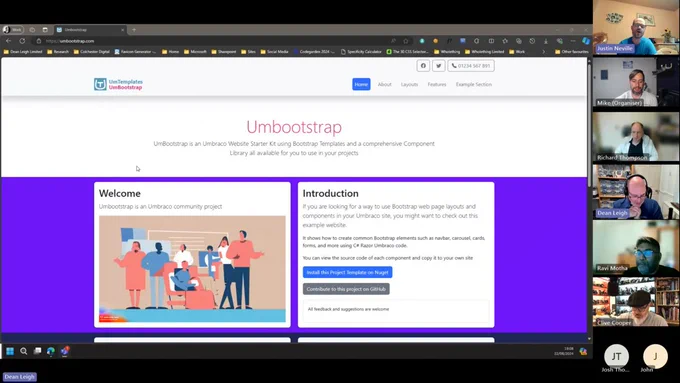The height and width of the screenshot is (383, 680).
Task: Click Contribute to this project on GitHub
Action: point(346,289)
